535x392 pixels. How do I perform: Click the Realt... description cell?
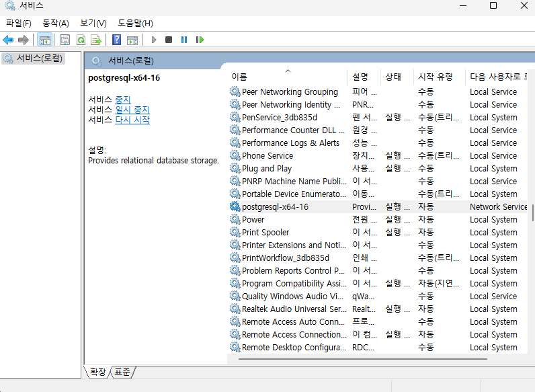(x=364, y=309)
